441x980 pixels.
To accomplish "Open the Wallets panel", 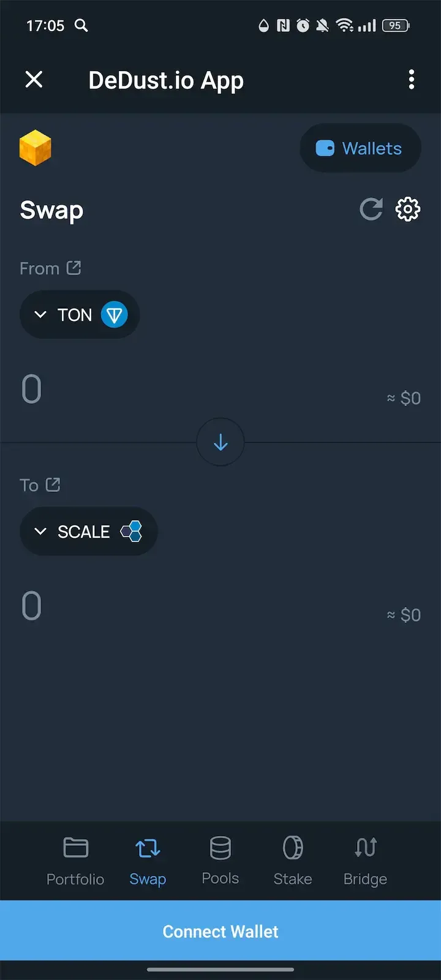I will click(360, 148).
